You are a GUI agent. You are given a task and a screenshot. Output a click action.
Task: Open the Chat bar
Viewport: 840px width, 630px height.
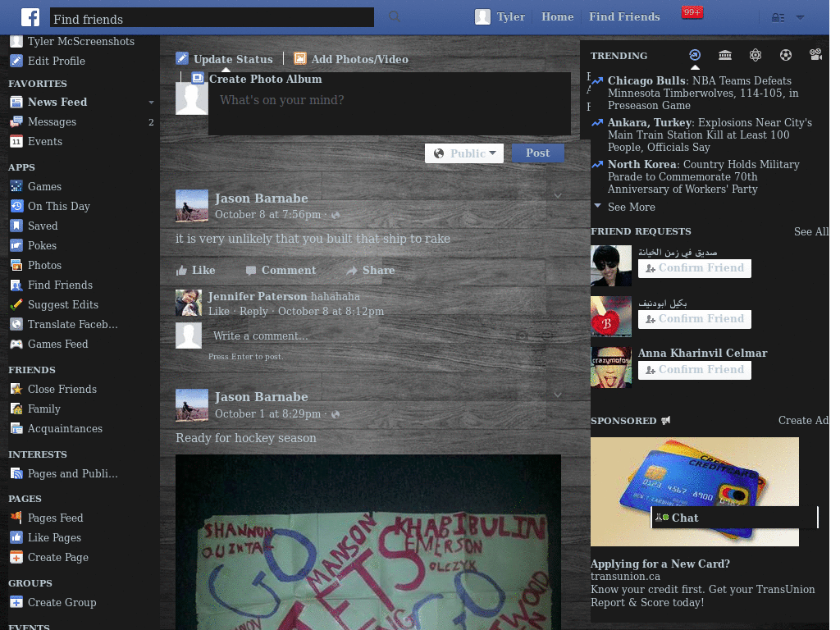[x=734, y=518]
